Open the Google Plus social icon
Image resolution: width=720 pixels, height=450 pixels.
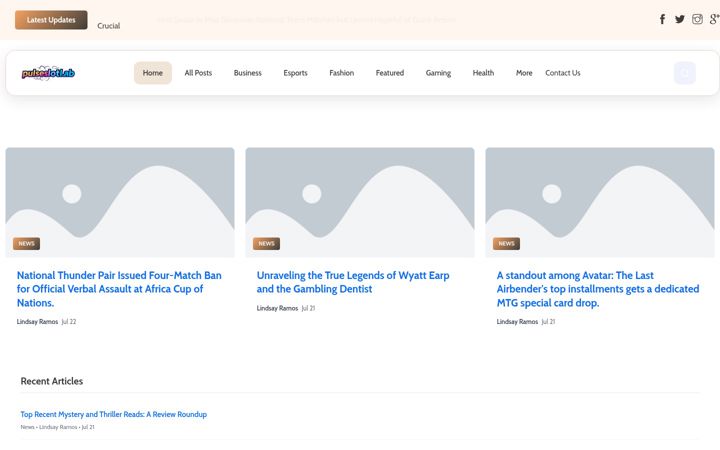click(714, 19)
